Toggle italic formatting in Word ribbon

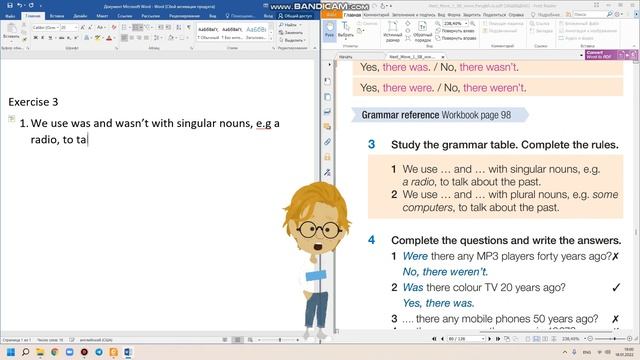pos(43,38)
